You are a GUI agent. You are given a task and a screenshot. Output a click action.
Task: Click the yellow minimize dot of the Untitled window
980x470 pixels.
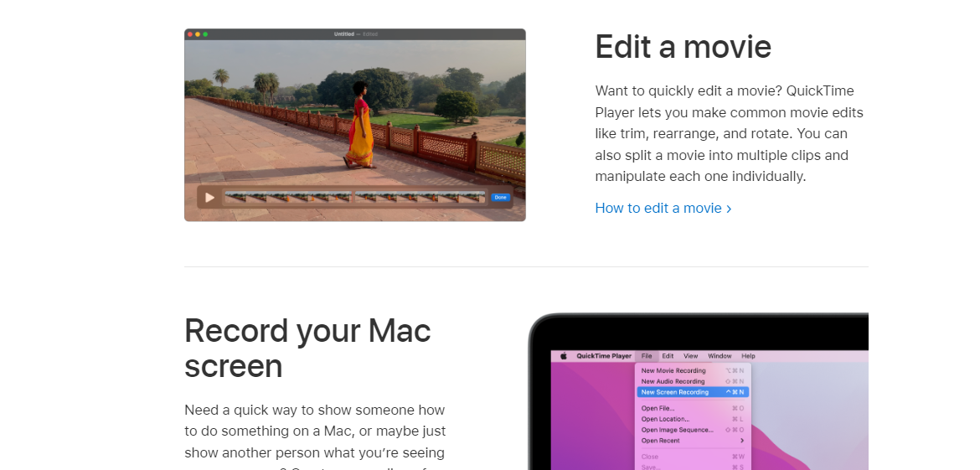198,34
